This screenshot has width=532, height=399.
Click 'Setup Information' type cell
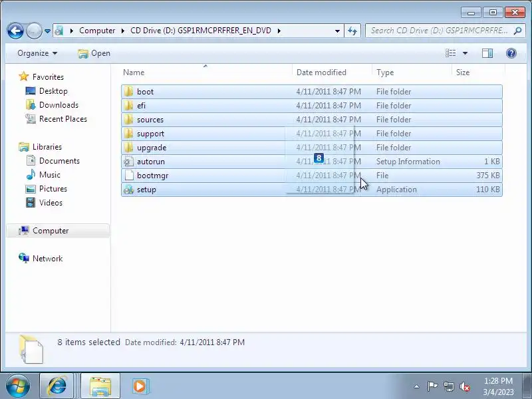click(x=408, y=162)
